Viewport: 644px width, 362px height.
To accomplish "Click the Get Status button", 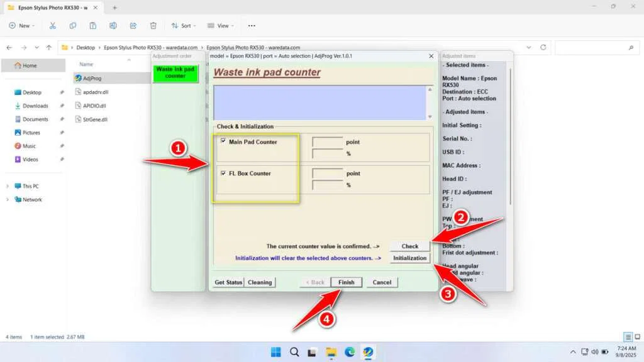I will [228, 282].
